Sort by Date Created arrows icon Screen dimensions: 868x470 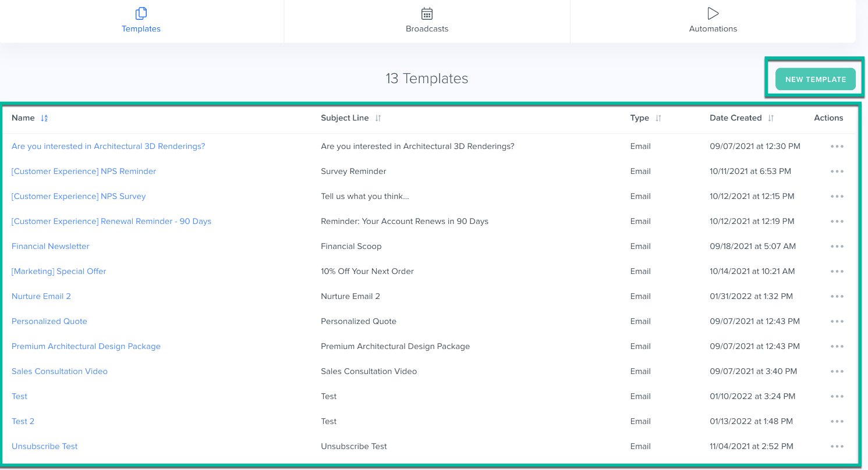tap(771, 118)
